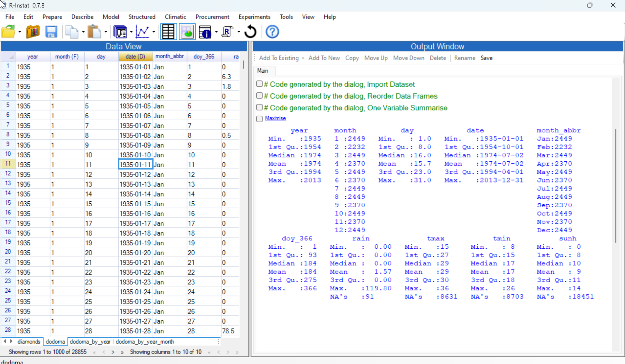Click sheet tabs scroll right arrow
This screenshot has height=364, width=625.
click(x=11, y=341)
